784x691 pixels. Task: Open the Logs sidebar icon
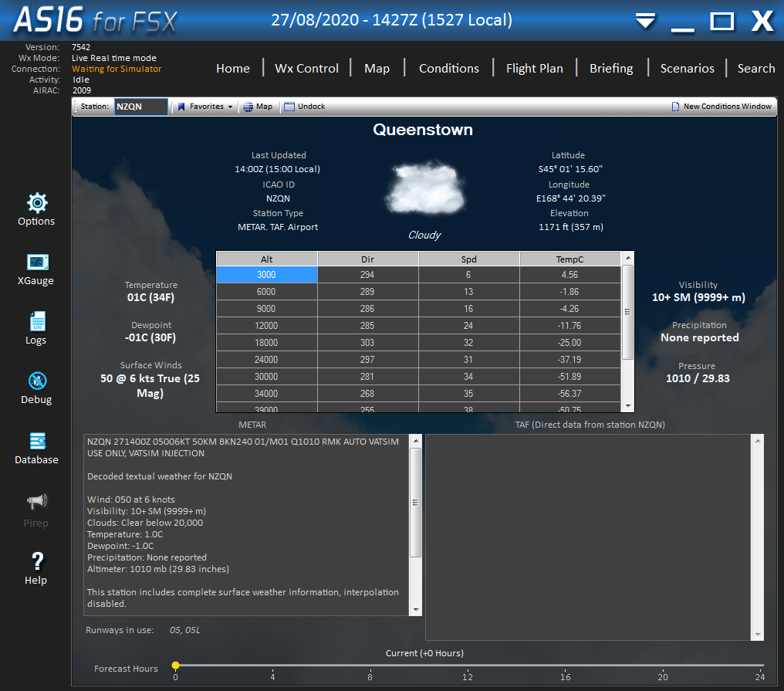click(38, 321)
